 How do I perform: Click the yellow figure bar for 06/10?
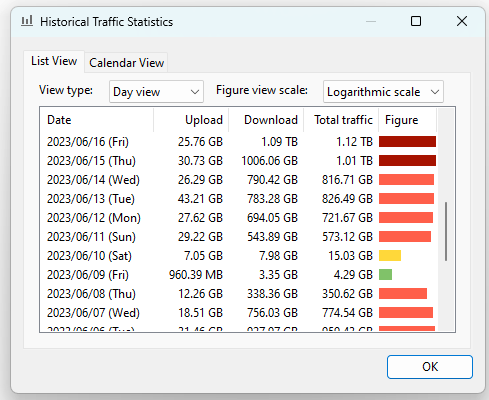point(390,256)
